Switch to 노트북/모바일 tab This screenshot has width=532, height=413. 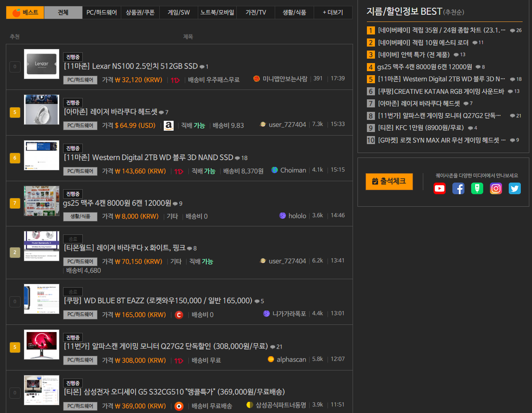[217, 13]
